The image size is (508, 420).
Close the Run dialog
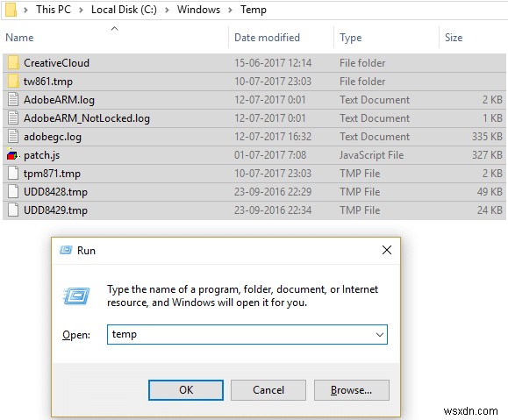coord(387,250)
